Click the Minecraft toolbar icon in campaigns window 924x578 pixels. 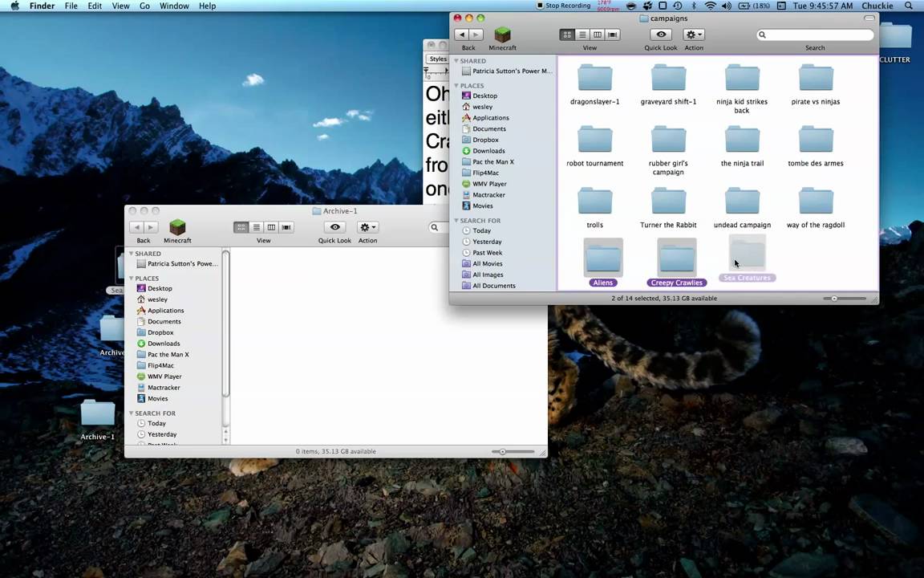click(502, 35)
